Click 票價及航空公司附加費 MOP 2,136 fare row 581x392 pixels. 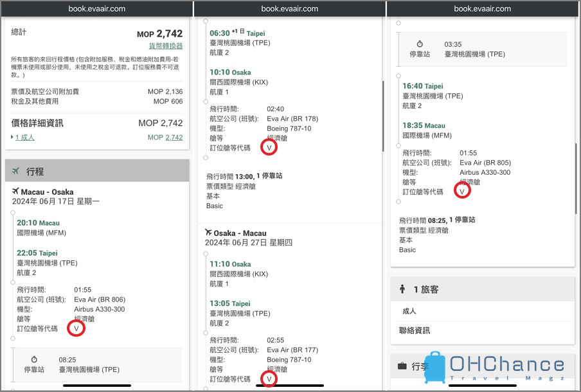tap(96, 91)
